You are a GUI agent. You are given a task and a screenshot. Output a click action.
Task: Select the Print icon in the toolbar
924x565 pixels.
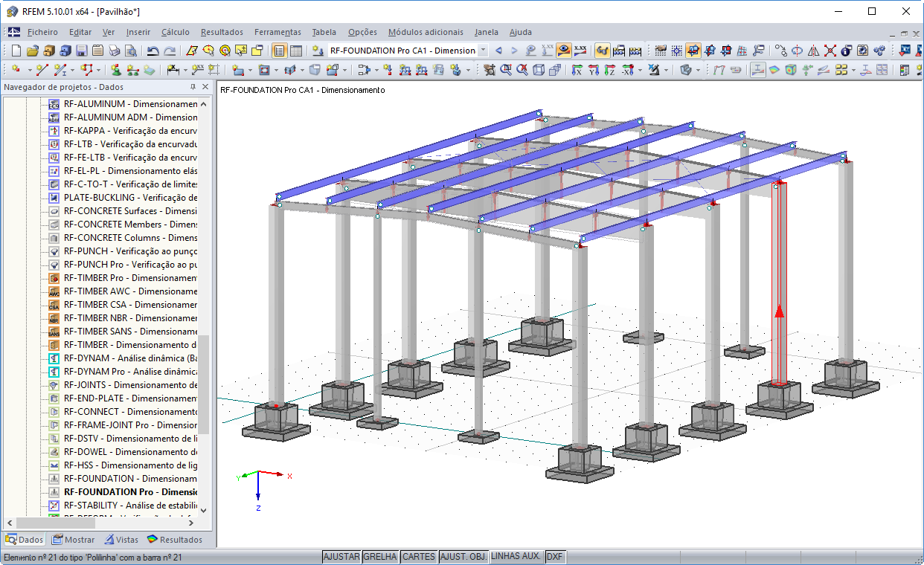(115, 50)
